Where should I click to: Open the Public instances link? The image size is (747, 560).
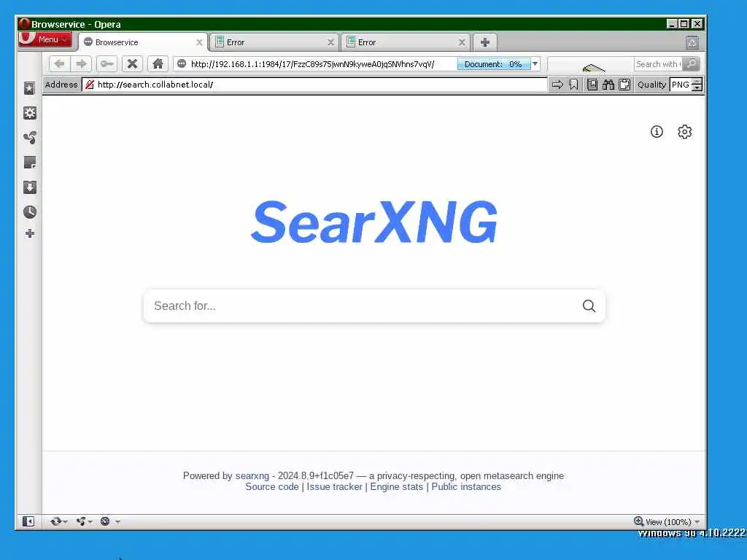point(466,486)
